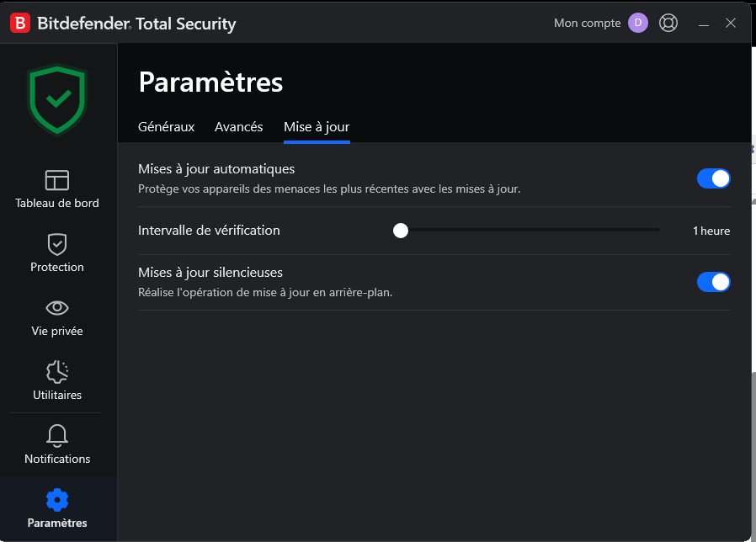756x542 pixels.
Task: Disable Mises à jour automatiques toggle
Action: coord(714,178)
